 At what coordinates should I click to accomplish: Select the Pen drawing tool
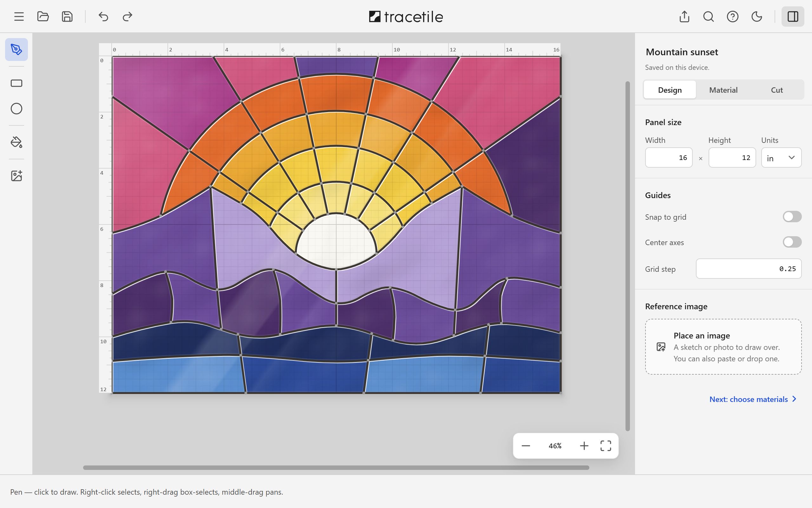(x=16, y=50)
